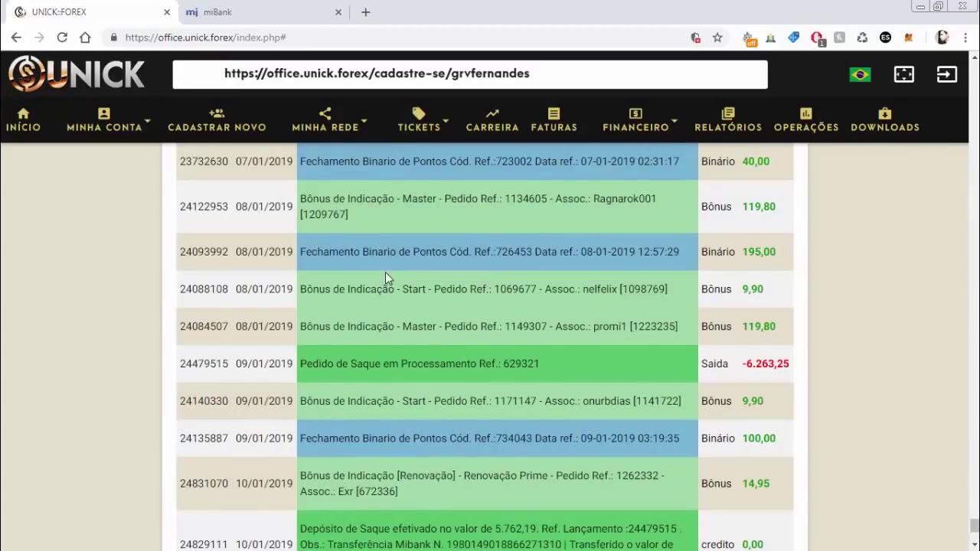Close the miBank tab
Viewport: 980px width, 551px height.
(338, 12)
